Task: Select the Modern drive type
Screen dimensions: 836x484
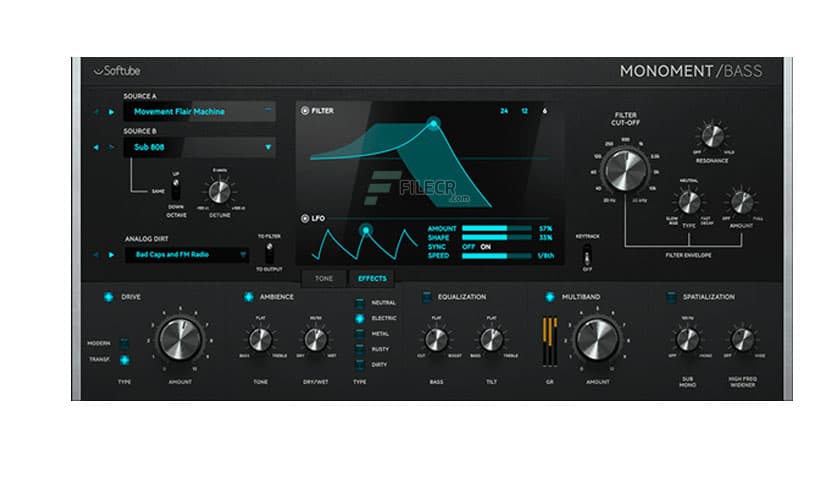Action: coord(124,343)
